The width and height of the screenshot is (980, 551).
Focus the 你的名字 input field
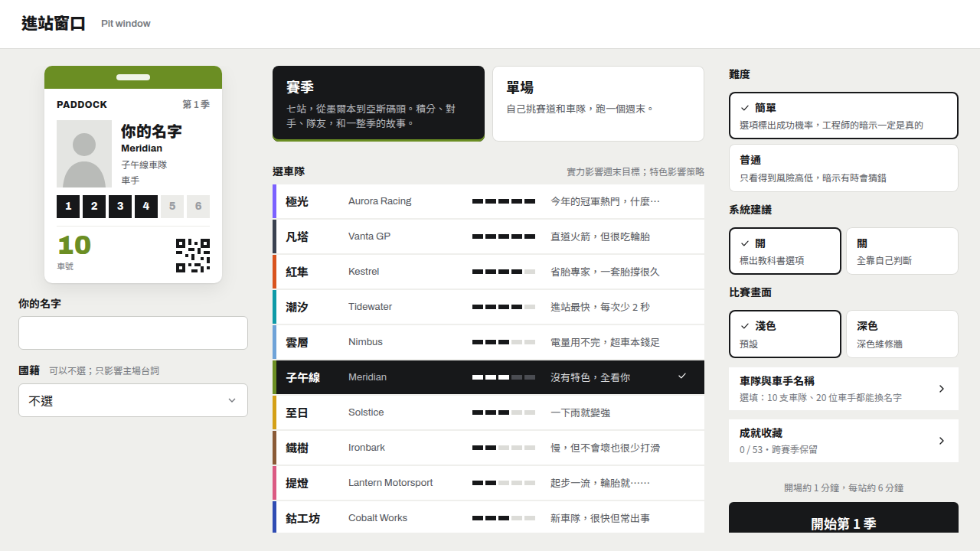[133, 333]
